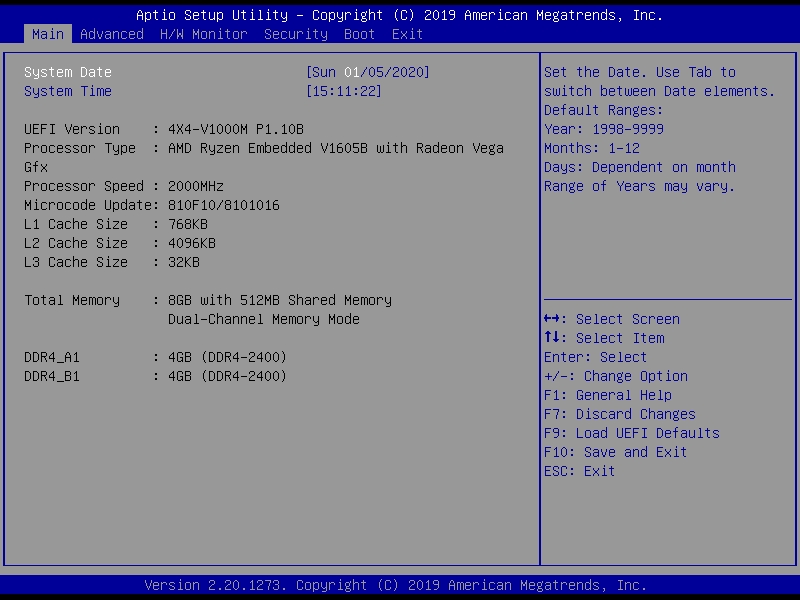Click the DDR4_B1 memory slot entry
This screenshot has height=600, width=800.
pyautogui.click(x=156, y=376)
